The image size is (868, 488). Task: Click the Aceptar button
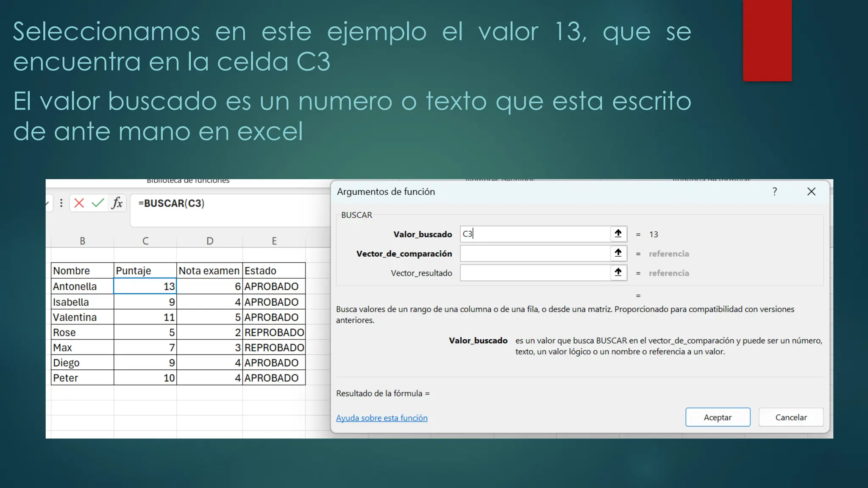point(718,417)
